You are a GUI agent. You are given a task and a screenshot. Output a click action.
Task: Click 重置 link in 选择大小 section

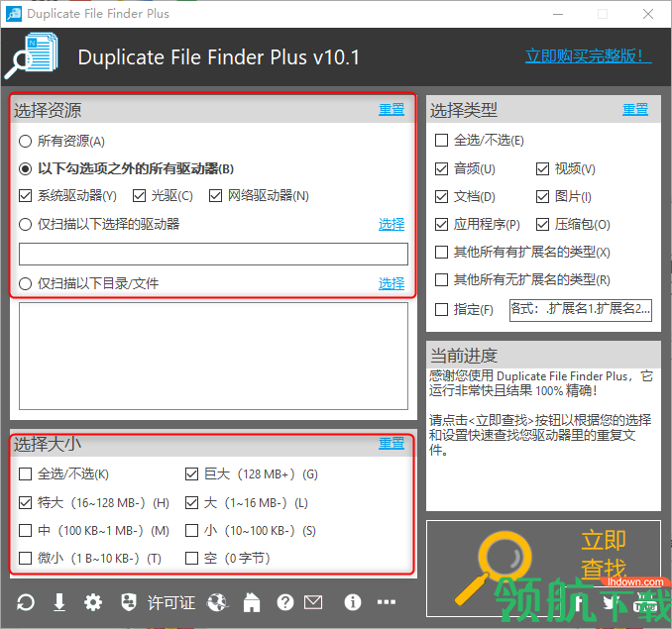[392, 443]
